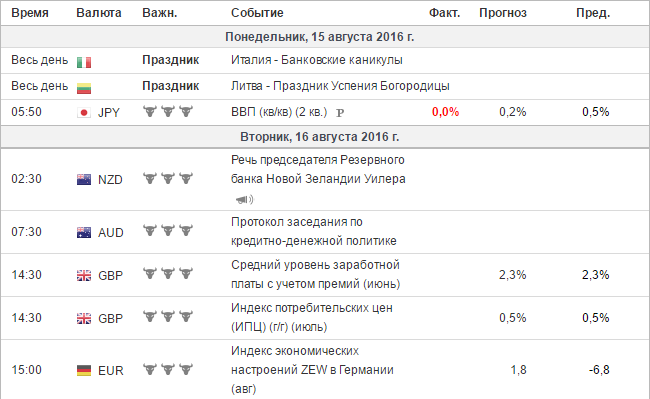
Task: Click the Время column header
Action: (30, 13)
